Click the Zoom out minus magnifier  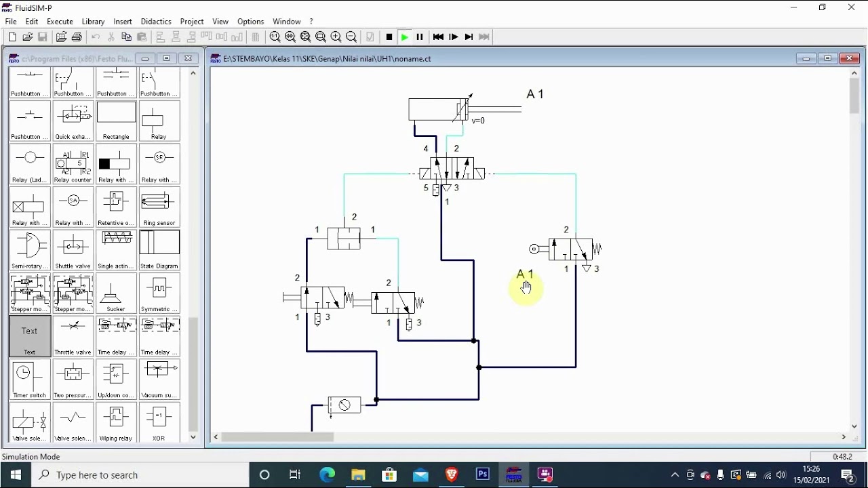(x=351, y=37)
